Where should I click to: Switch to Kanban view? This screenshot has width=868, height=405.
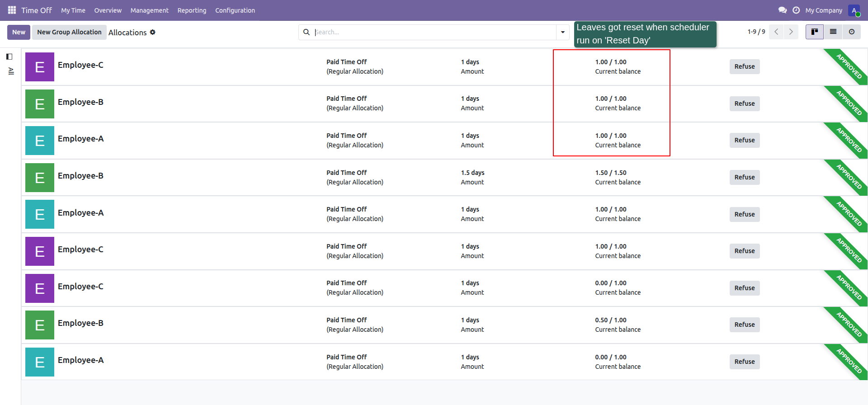[815, 32]
